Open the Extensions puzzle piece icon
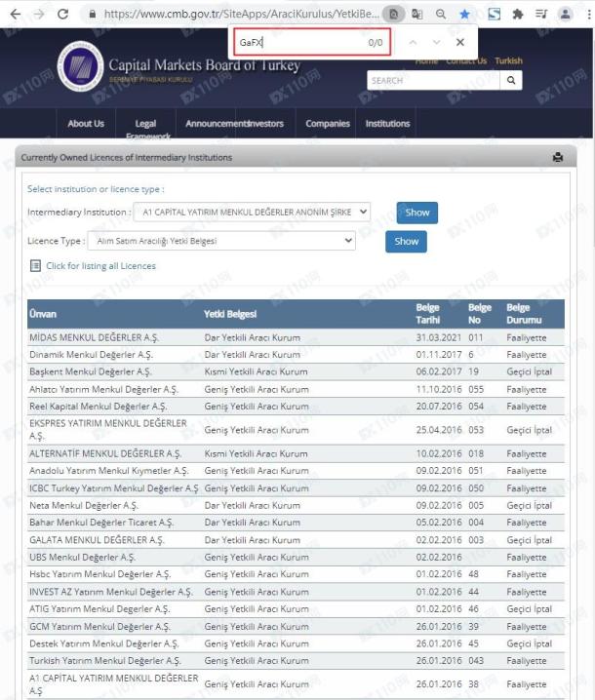This screenshot has width=595, height=700. 518,15
